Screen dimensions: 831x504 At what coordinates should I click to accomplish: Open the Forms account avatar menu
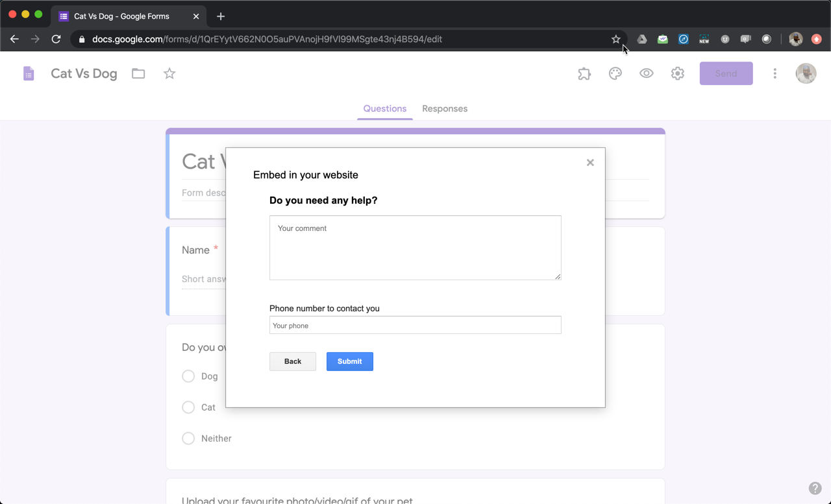806,73
